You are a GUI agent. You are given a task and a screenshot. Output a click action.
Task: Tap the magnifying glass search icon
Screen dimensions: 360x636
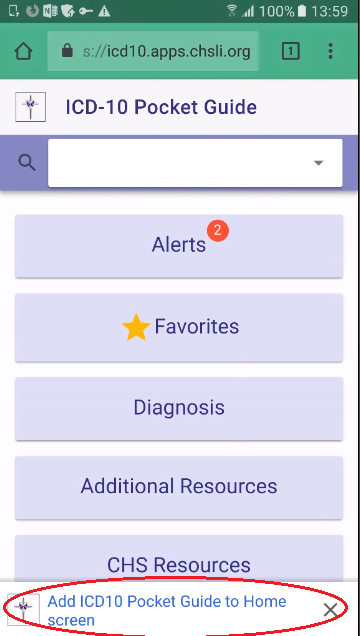pyautogui.click(x=27, y=163)
